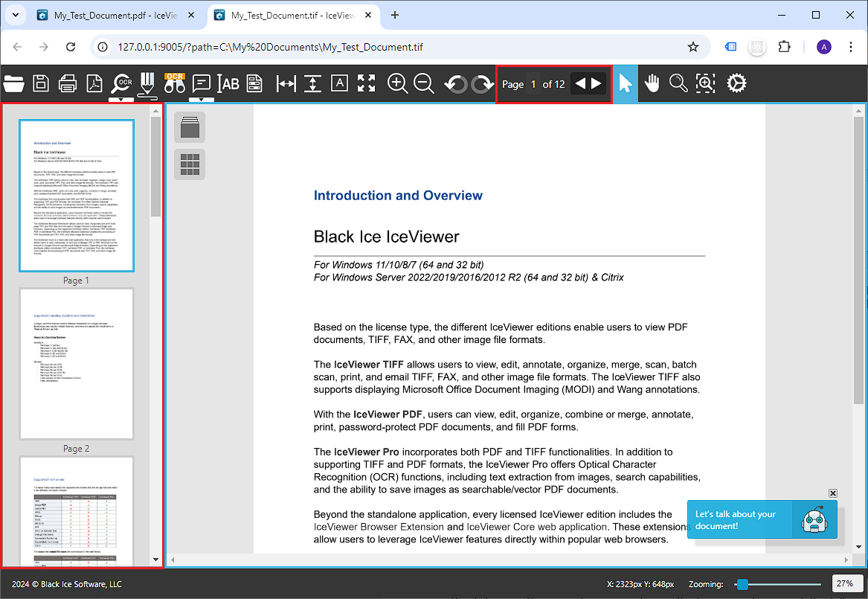Click the address bar URL
Image resolution: width=868 pixels, height=599 pixels.
[x=270, y=47]
